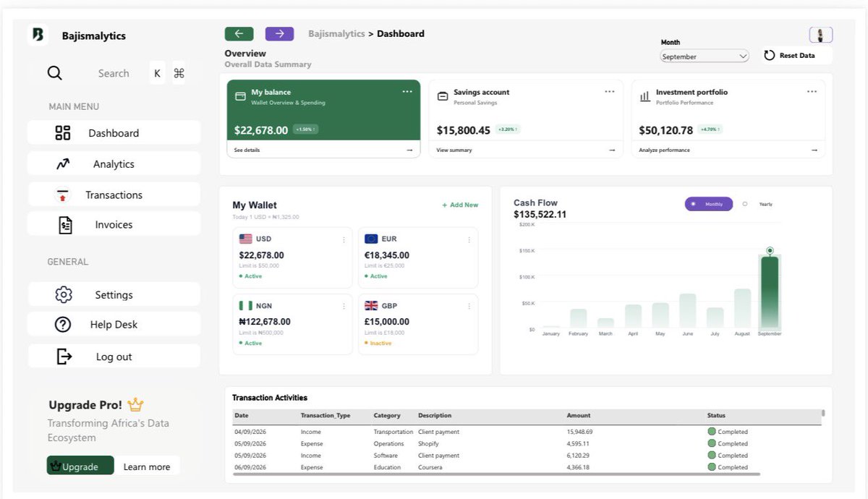Open Help Desk in general menu
Viewport: 868px width, 499px height.
(114, 324)
